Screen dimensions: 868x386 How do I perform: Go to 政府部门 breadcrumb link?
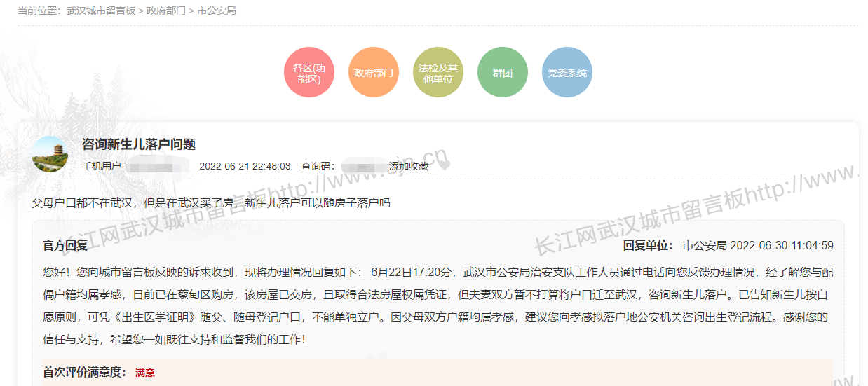pos(166,11)
